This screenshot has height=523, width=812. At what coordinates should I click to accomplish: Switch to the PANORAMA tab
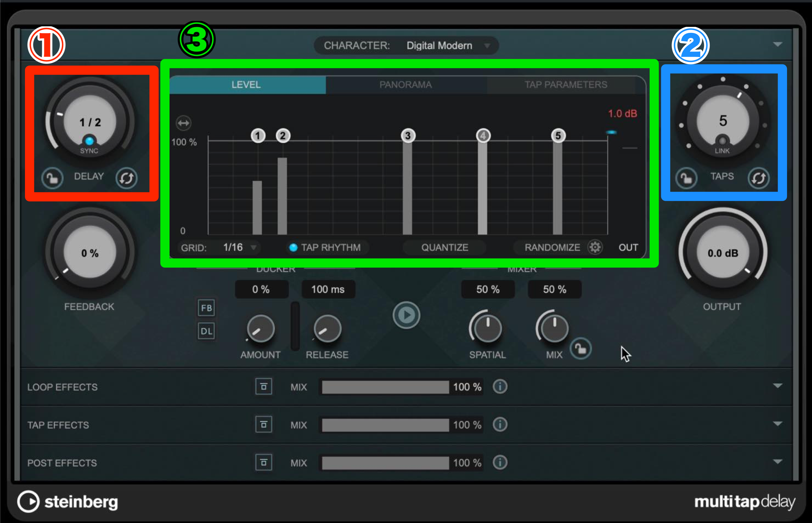pos(406,85)
